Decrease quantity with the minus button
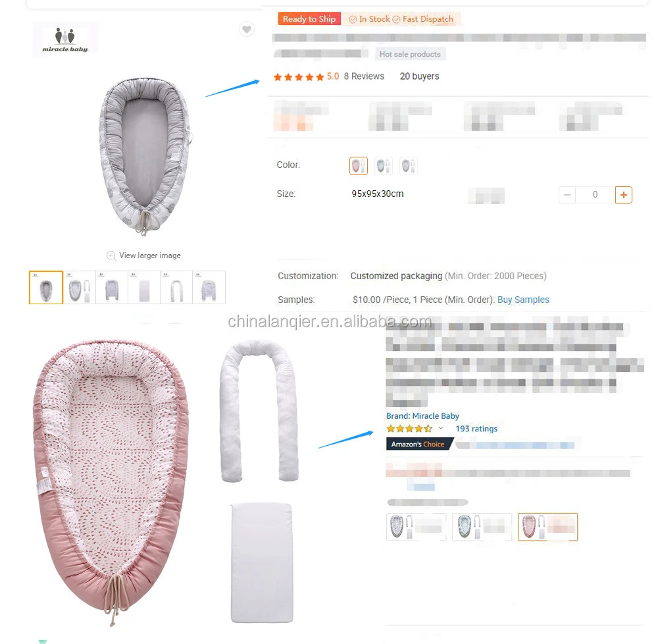Image resolution: width=658 pixels, height=644 pixels. [x=567, y=195]
